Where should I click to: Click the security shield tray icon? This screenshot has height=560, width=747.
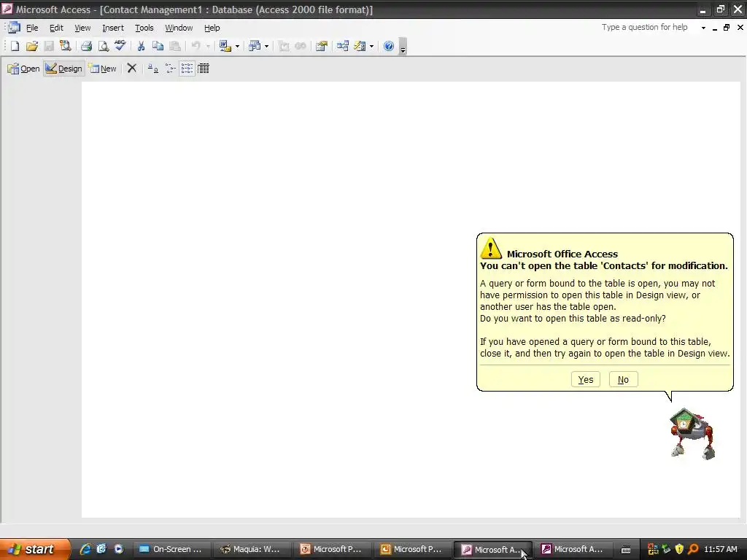tap(679, 549)
